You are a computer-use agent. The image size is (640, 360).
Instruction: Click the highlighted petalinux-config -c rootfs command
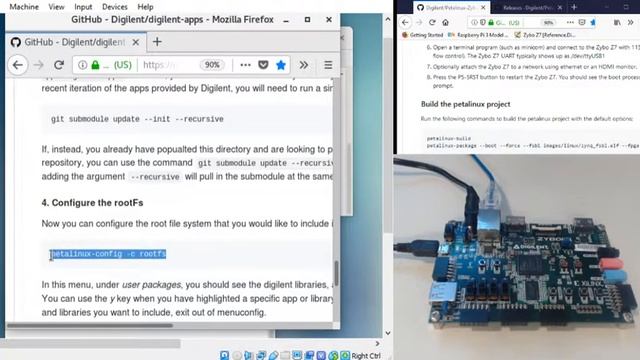tap(108, 254)
